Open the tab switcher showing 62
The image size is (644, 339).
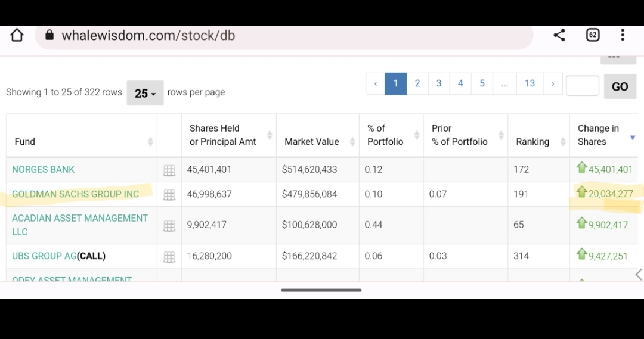click(x=592, y=35)
